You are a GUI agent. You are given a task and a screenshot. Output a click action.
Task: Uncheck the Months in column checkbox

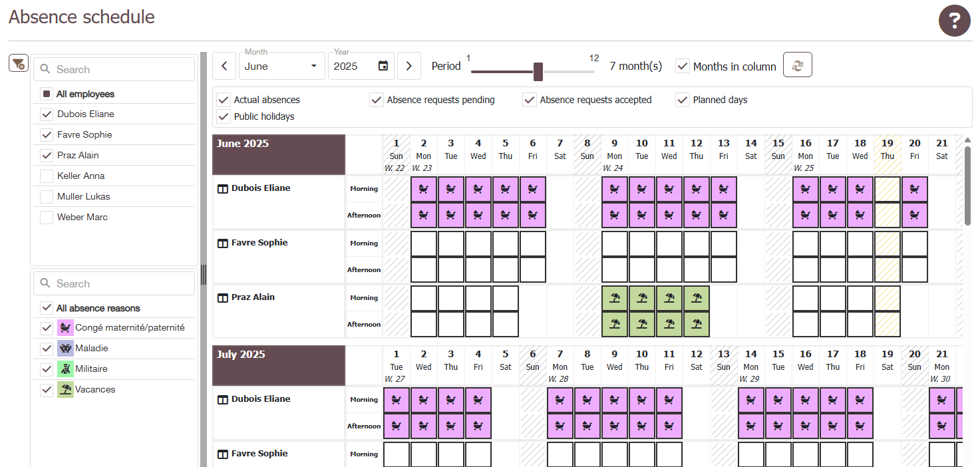682,66
